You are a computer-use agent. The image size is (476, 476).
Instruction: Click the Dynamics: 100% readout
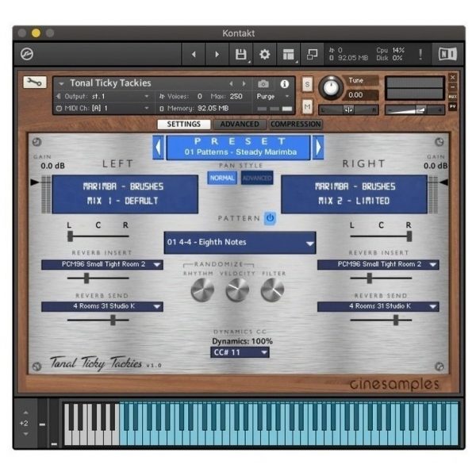click(242, 341)
